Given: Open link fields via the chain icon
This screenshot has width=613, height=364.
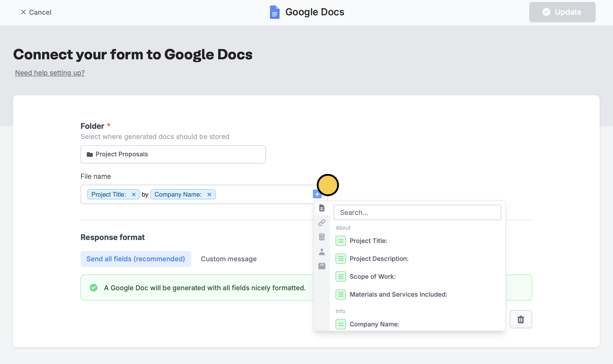Looking at the screenshot, I should coord(322,223).
